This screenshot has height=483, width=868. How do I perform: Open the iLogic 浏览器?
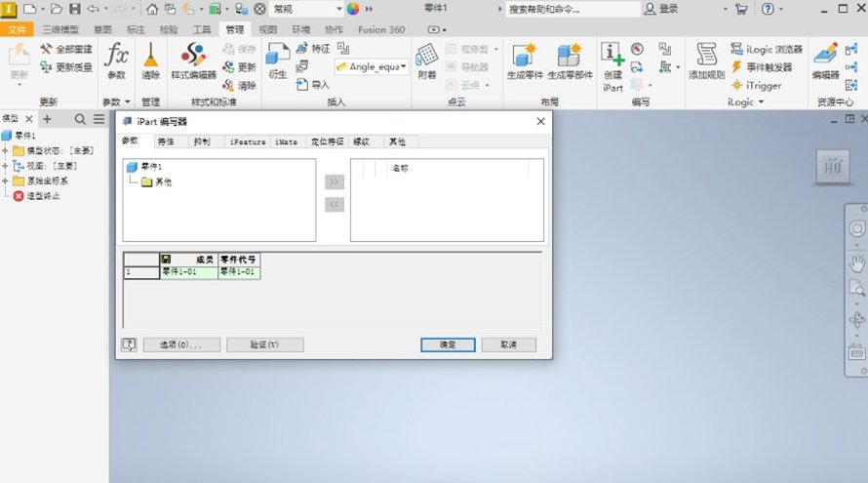[x=767, y=50]
